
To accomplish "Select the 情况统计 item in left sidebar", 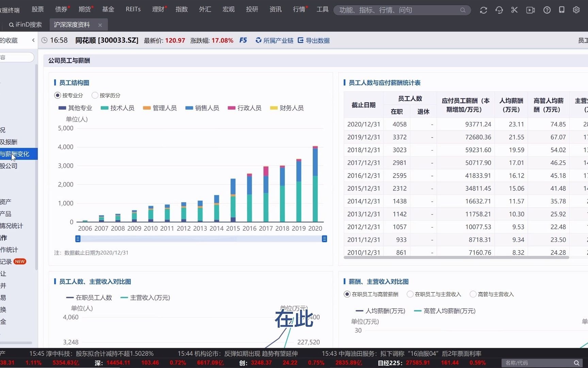I will pos(12,226).
